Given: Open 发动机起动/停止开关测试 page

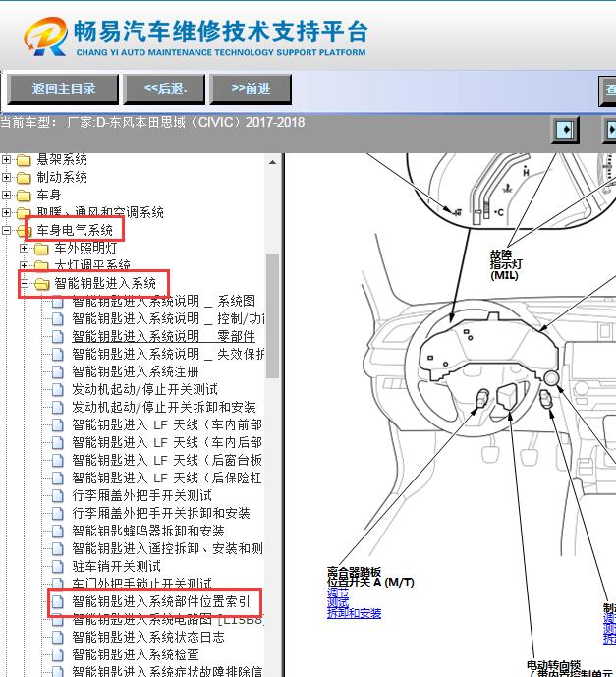Looking at the screenshot, I should (144, 389).
